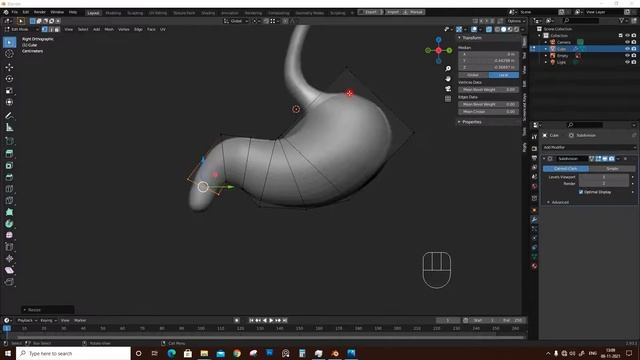Select the Transform tool
640x360 pixels.
point(9,102)
